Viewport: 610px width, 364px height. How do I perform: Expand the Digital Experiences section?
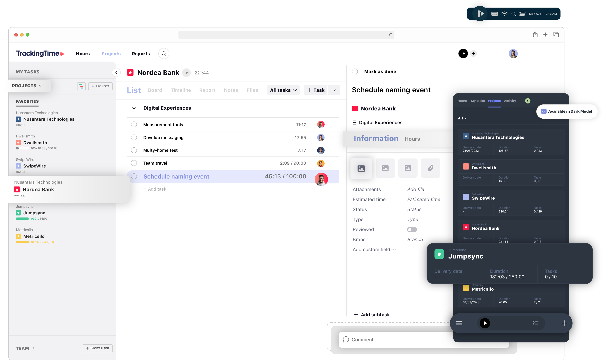[x=133, y=108]
